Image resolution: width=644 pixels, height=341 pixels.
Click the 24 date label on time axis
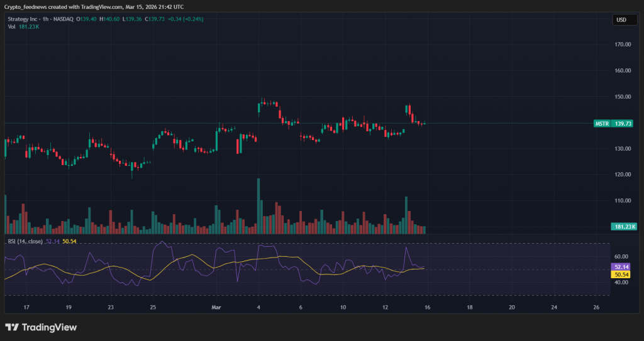click(x=554, y=307)
